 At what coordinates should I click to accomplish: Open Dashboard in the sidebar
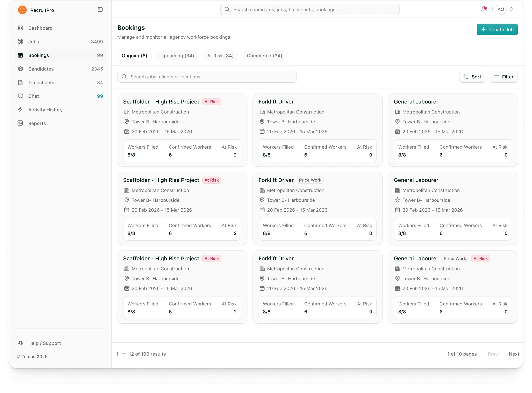(x=60, y=28)
